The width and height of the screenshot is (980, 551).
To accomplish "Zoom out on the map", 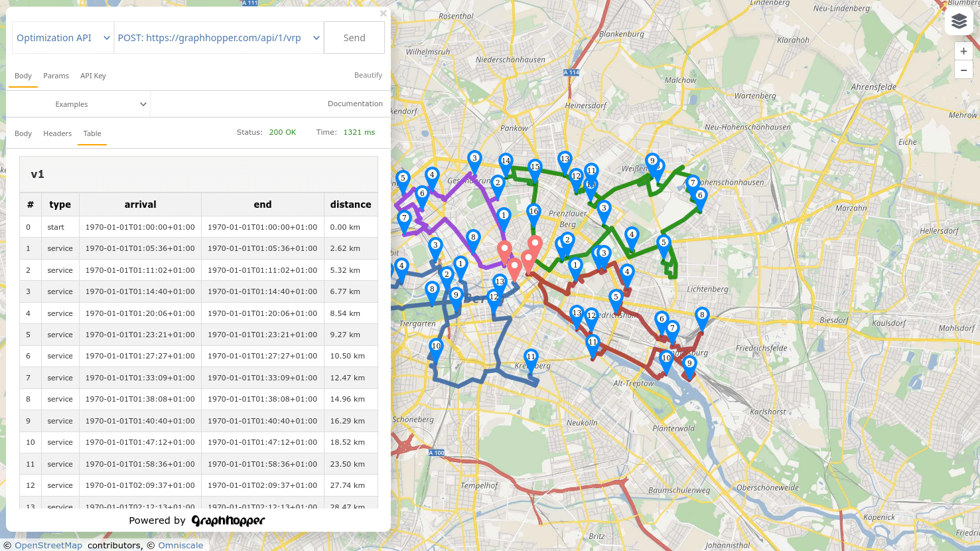I will 963,70.
